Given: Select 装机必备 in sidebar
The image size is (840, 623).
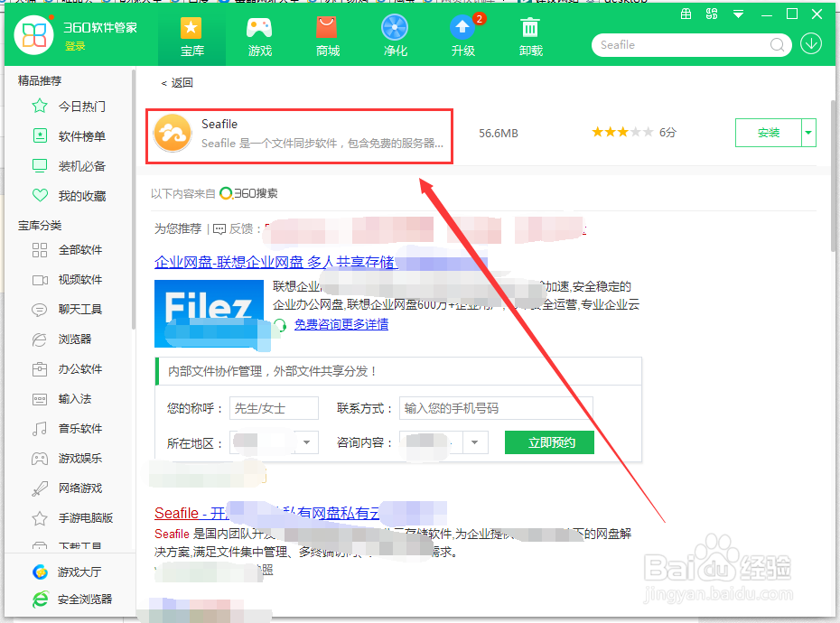Looking at the screenshot, I should [x=69, y=166].
